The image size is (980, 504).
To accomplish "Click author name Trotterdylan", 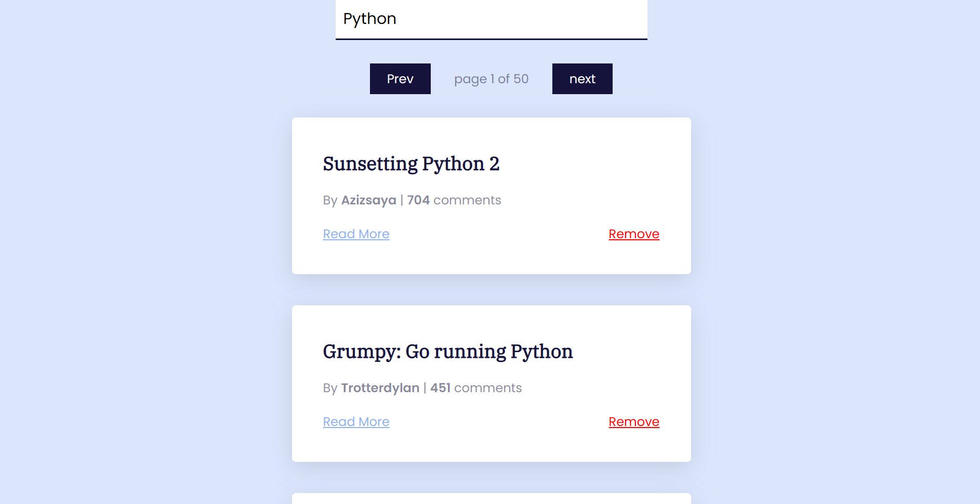I will [x=380, y=387].
